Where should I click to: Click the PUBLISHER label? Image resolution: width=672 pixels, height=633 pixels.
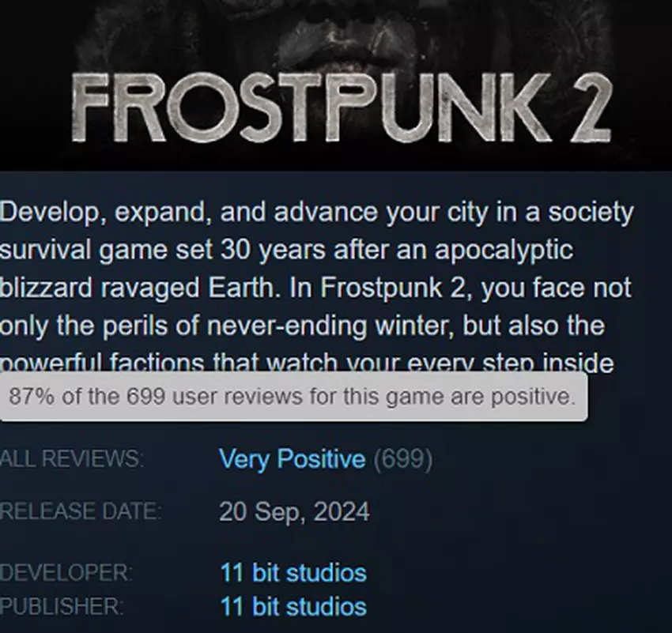[62, 606]
